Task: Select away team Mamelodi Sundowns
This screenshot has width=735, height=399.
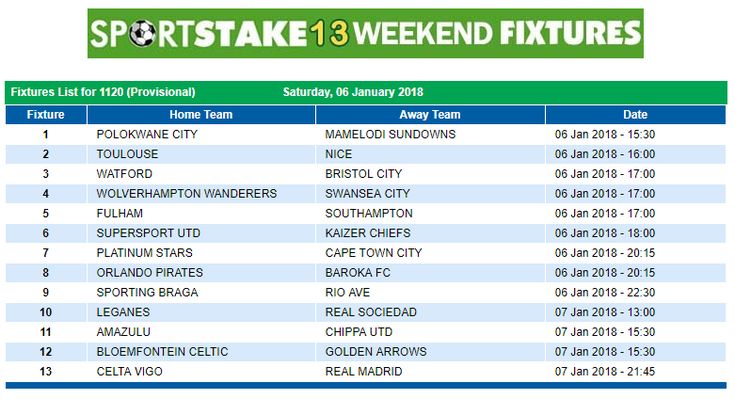Action: click(390, 134)
